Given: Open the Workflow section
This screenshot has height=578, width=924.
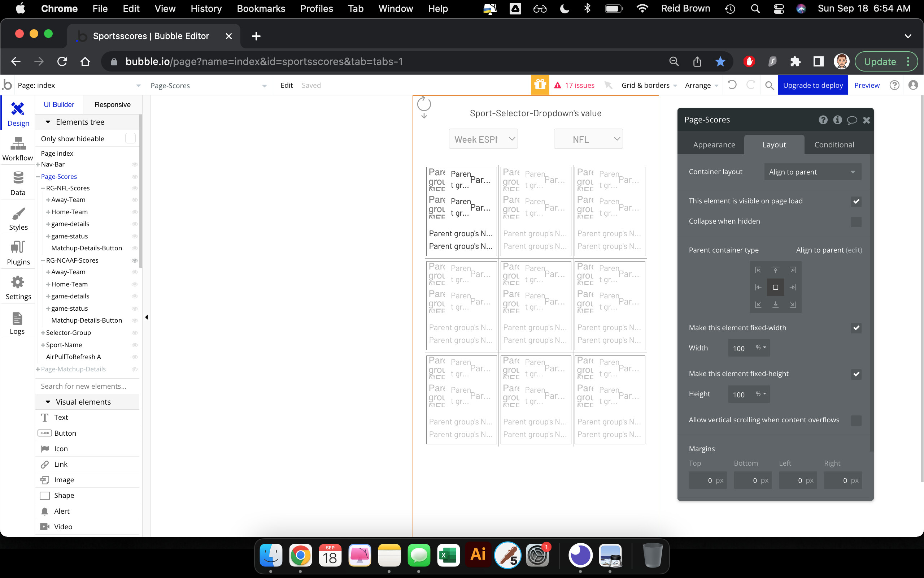Looking at the screenshot, I should pos(18,148).
